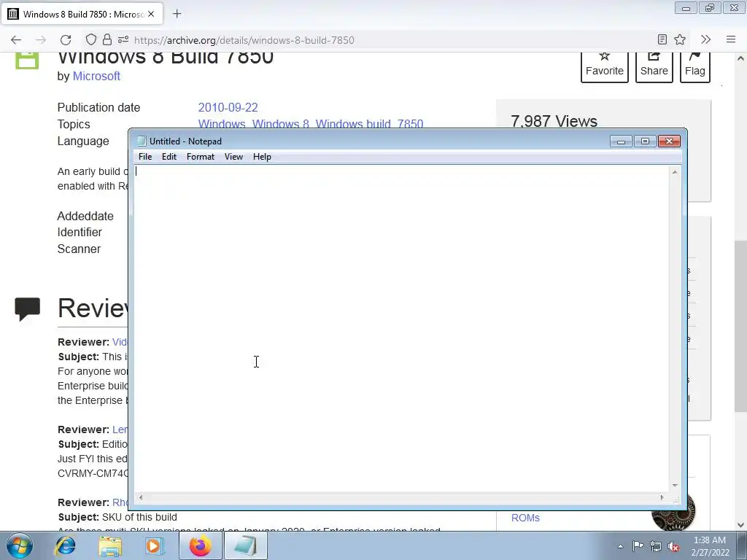
Task: Click the Firefox tab titled Windows 8 Build 7850
Action: pyautogui.click(x=82, y=14)
